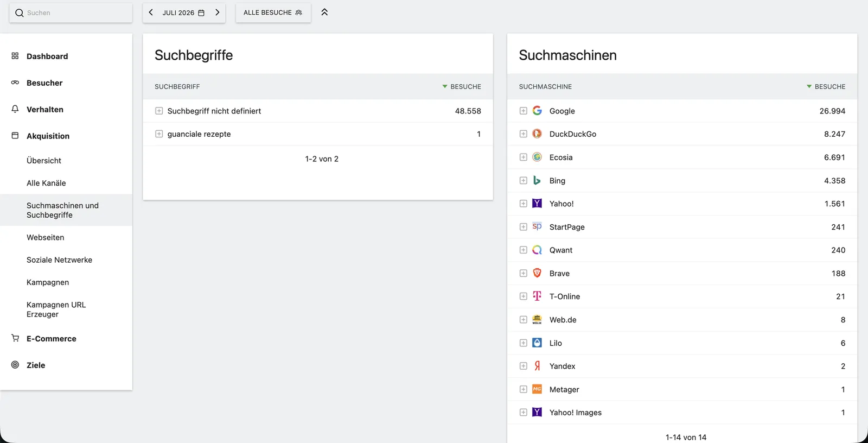Expand the DuckDuckGo row
Viewport: 868px width, 443px height.
tap(523, 134)
